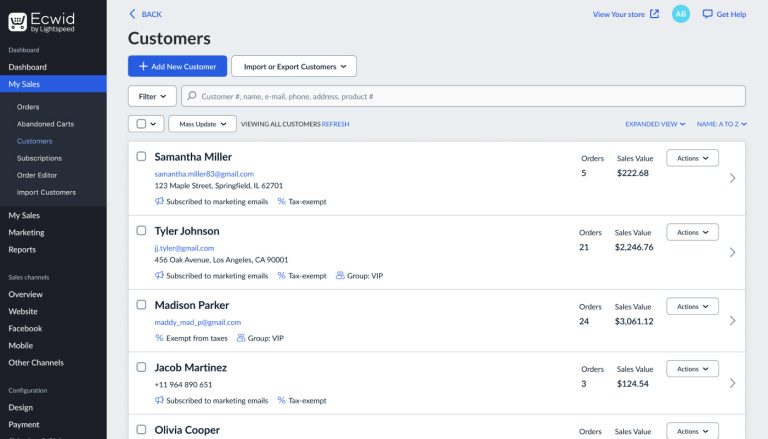Click percent Exempt from taxes icon for Madison Parker
The image size is (768, 439).
point(159,338)
